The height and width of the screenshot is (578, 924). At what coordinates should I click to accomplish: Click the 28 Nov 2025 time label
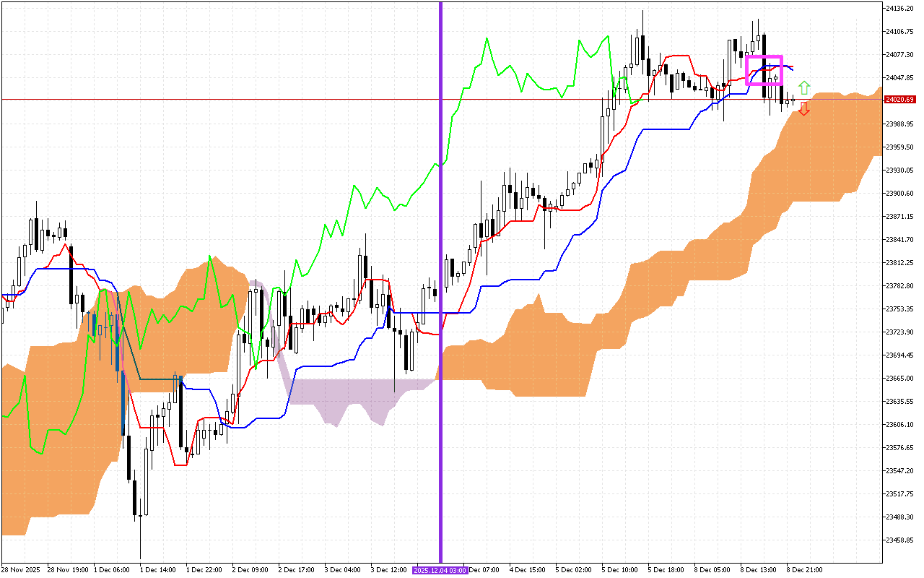point(19,570)
